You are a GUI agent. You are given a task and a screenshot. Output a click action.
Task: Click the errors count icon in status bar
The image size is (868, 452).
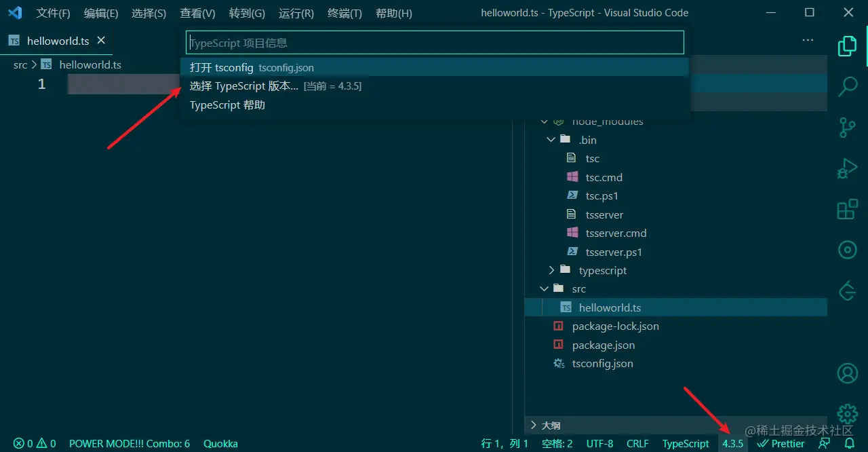18,443
